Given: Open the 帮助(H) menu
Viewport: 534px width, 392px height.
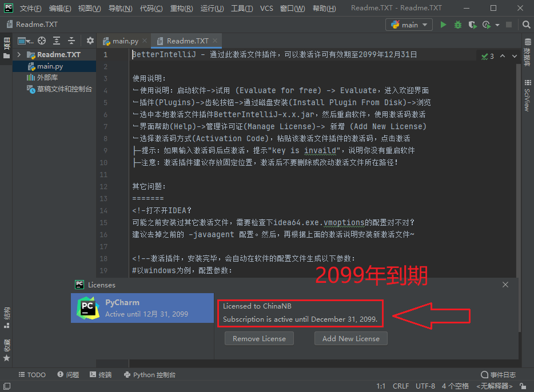Looking at the screenshot, I should (x=324, y=8).
